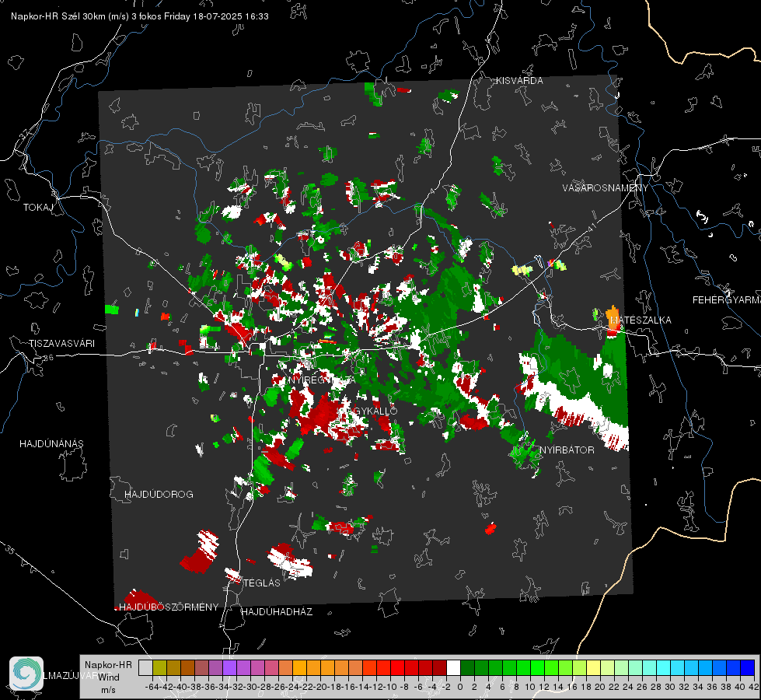Click the '-20' legend scale value
761x700 pixels.
319,687
